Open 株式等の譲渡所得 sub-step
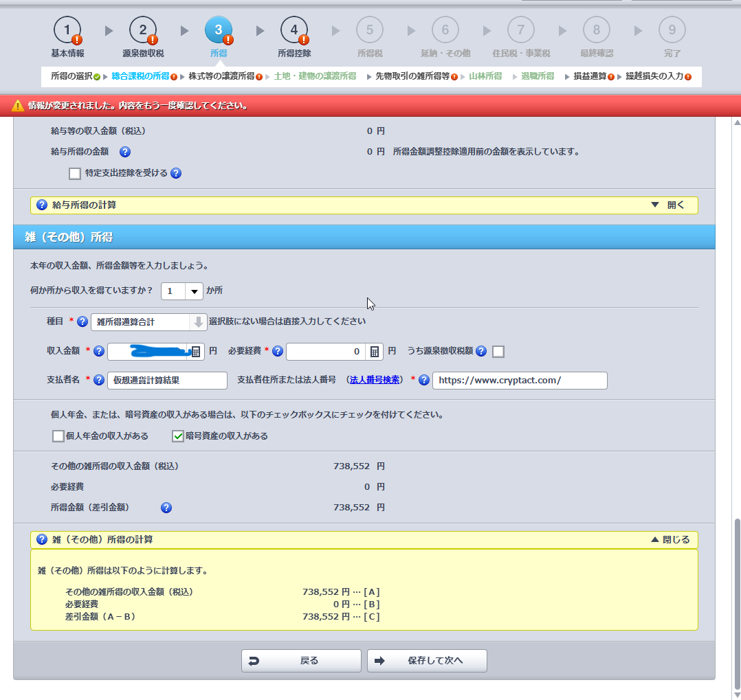This screenshot has width=741, height=700. 221,76
